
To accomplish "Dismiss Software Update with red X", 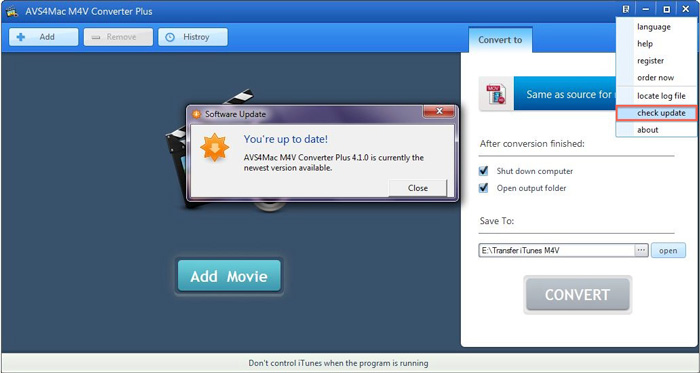I will 439,111.
